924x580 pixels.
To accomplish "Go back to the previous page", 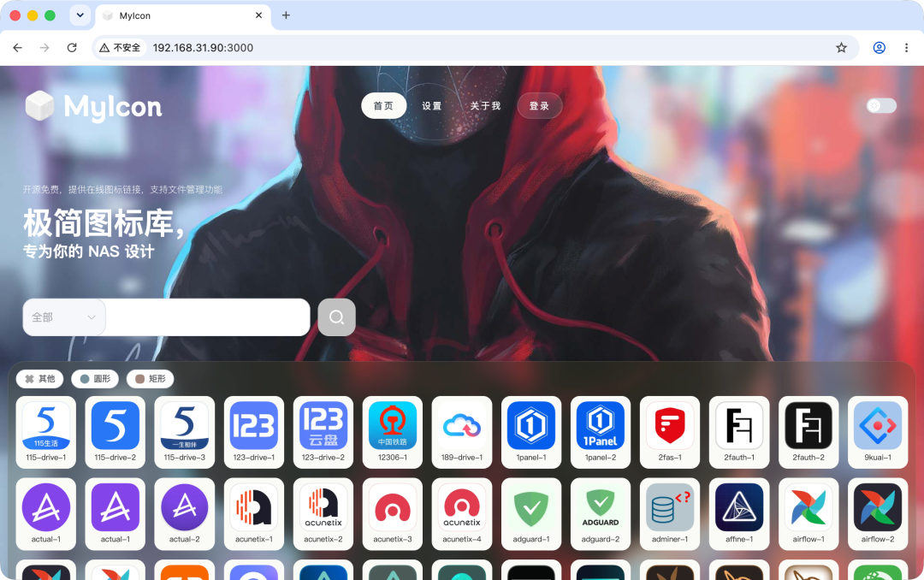I will [x=18, y=48].
